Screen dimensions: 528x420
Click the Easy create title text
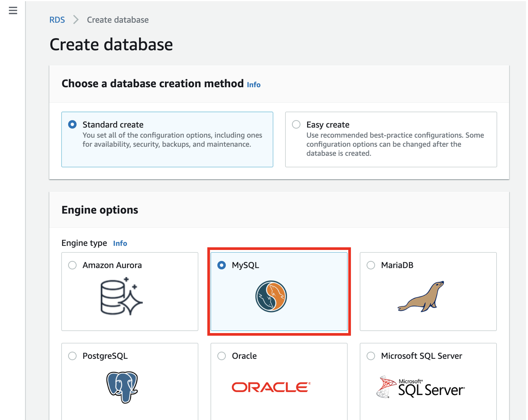pyautogui.click(x=328, y=125)
